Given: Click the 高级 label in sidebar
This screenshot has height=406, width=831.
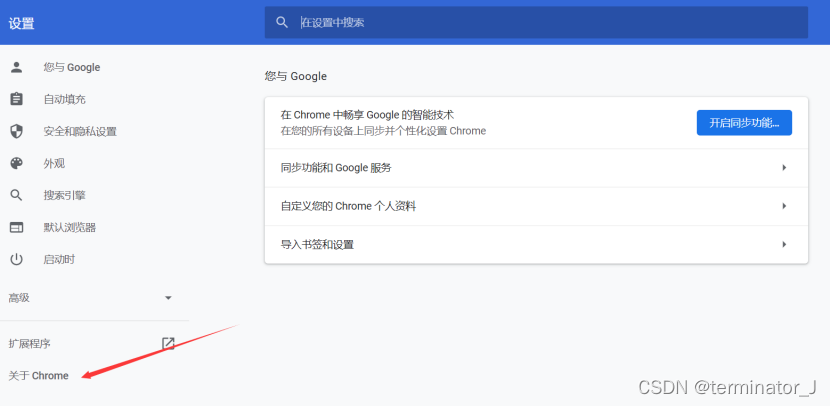Looking at the screenshot, I should tap(19, 298).
